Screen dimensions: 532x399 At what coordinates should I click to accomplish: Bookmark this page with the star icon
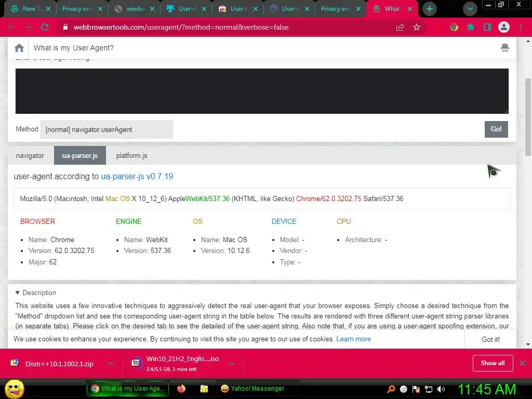coord(417,27)
